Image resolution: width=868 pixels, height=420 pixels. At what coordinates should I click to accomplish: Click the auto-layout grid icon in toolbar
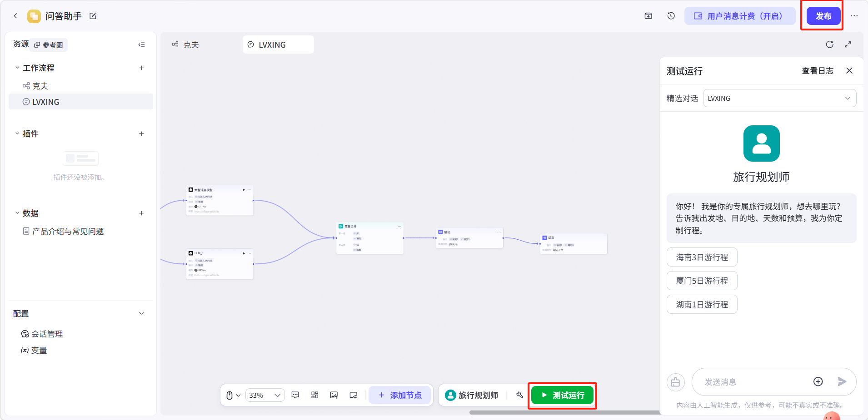pyautogui.click(x=314, y=395)
